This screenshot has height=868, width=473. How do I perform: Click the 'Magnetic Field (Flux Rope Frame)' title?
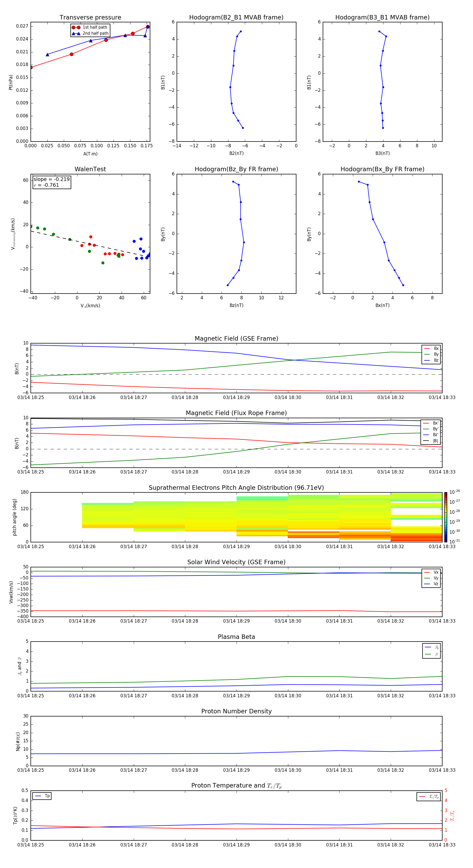tap(236, 413)
